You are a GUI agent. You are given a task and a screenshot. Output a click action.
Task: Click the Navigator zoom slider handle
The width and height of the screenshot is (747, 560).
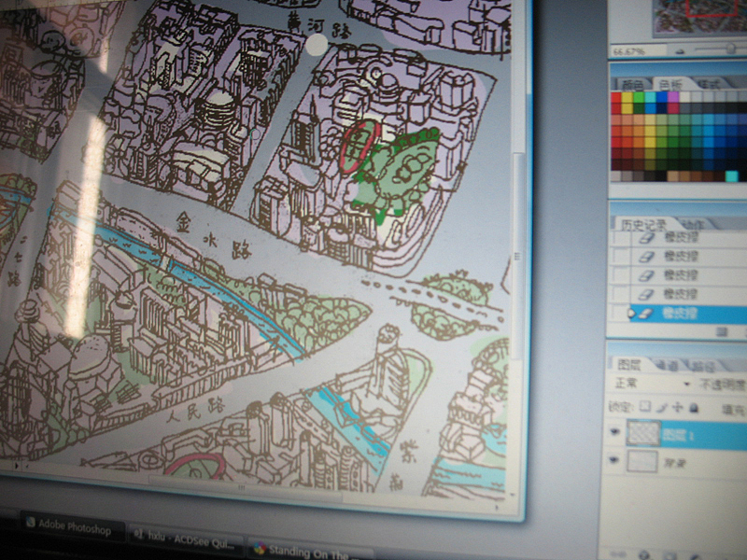[730, 49]
